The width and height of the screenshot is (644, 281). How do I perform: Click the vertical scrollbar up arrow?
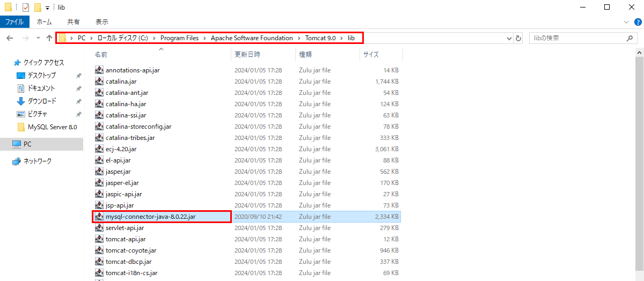pyautogui.click(x=639, y=51)
